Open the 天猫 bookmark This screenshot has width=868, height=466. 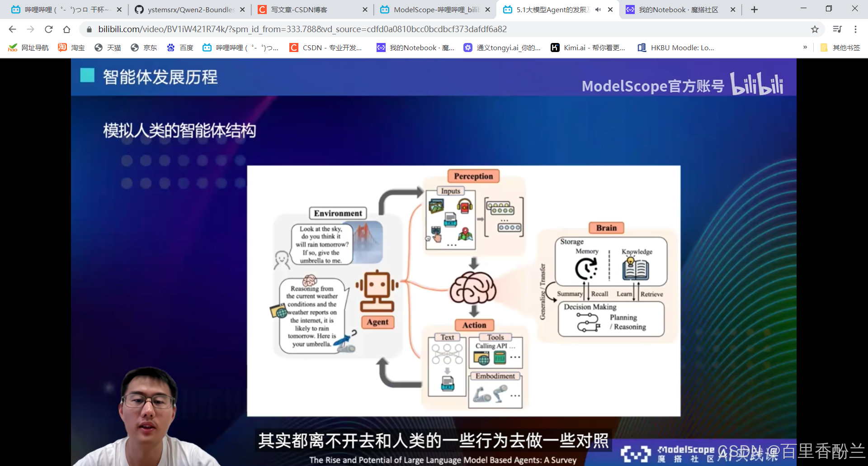[x=108, y=48]
